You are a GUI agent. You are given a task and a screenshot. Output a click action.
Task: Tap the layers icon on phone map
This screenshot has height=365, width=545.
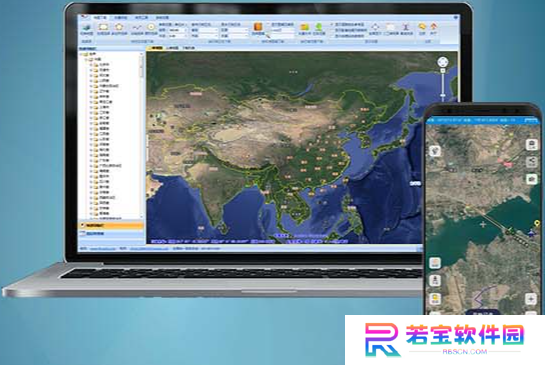[x=531, y=144]
